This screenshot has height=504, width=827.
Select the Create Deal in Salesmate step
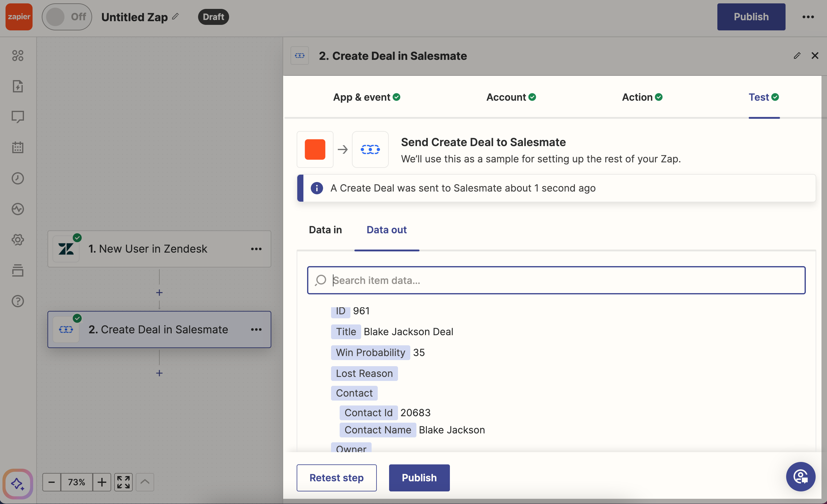[x=159, y=330]
